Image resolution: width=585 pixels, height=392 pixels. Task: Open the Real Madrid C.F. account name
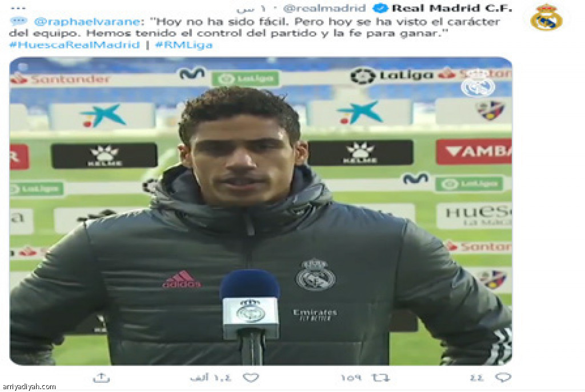(x=451, y=8)
